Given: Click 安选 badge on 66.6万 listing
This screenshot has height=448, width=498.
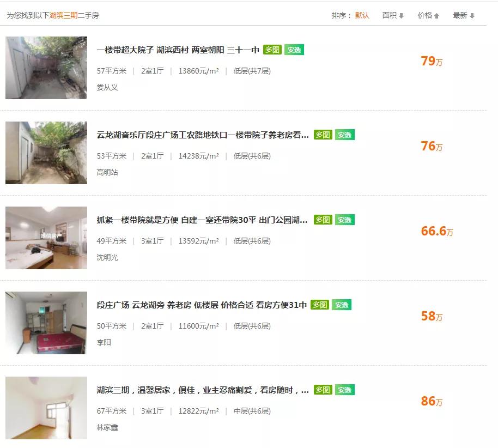Looking at the screenshot, I should pyautogui.click(x=344, y=220).
